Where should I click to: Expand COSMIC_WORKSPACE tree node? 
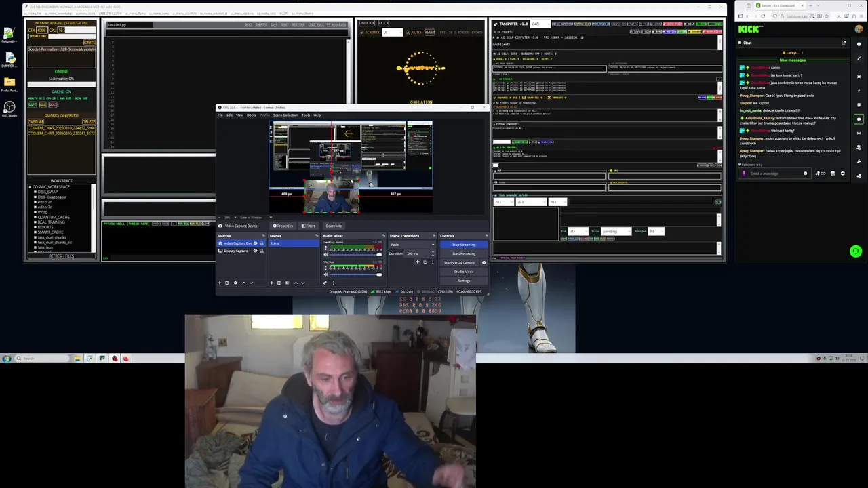click(30, 187)
